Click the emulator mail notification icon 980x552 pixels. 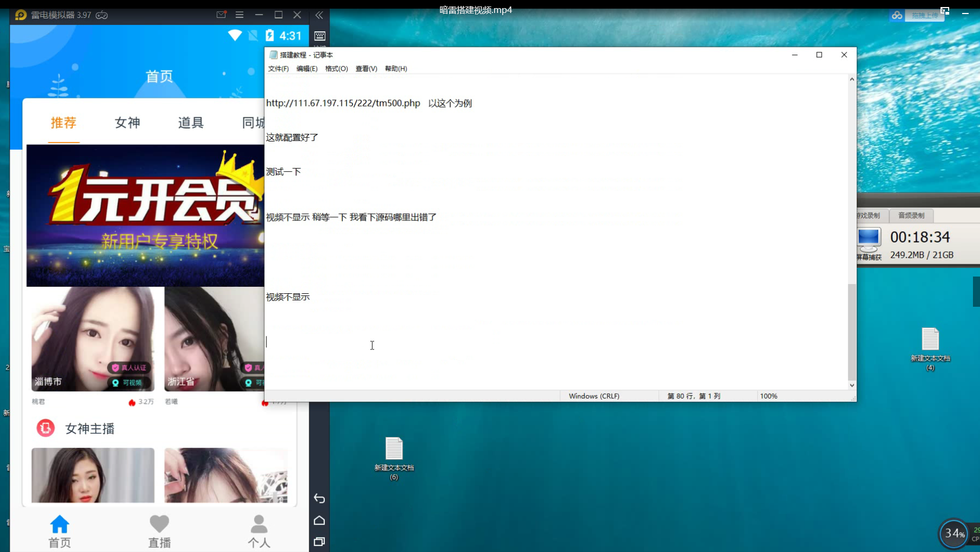tap(221, 15)
